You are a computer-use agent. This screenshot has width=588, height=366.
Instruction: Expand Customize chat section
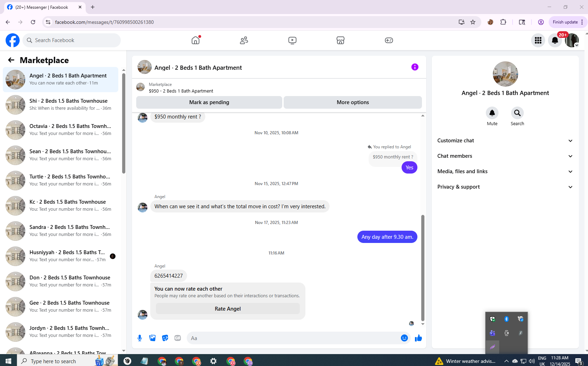click(505, 141)
